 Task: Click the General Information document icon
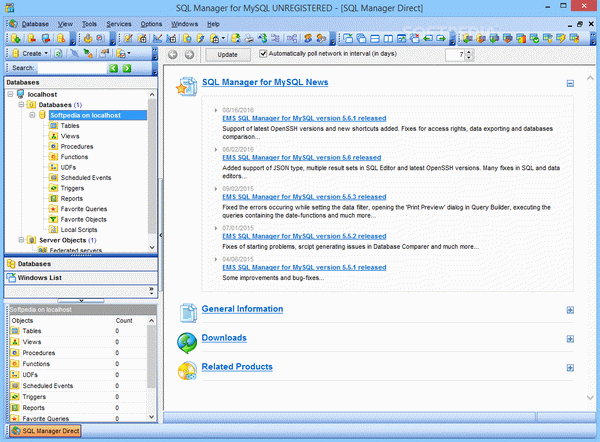tap(188, 312)
